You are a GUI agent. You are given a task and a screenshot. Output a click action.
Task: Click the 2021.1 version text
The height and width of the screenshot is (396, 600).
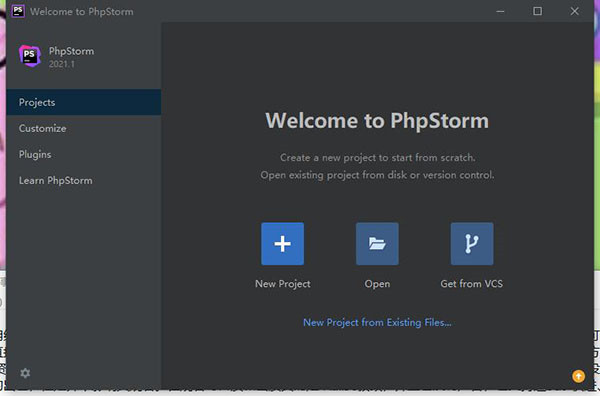coord(62,64)
